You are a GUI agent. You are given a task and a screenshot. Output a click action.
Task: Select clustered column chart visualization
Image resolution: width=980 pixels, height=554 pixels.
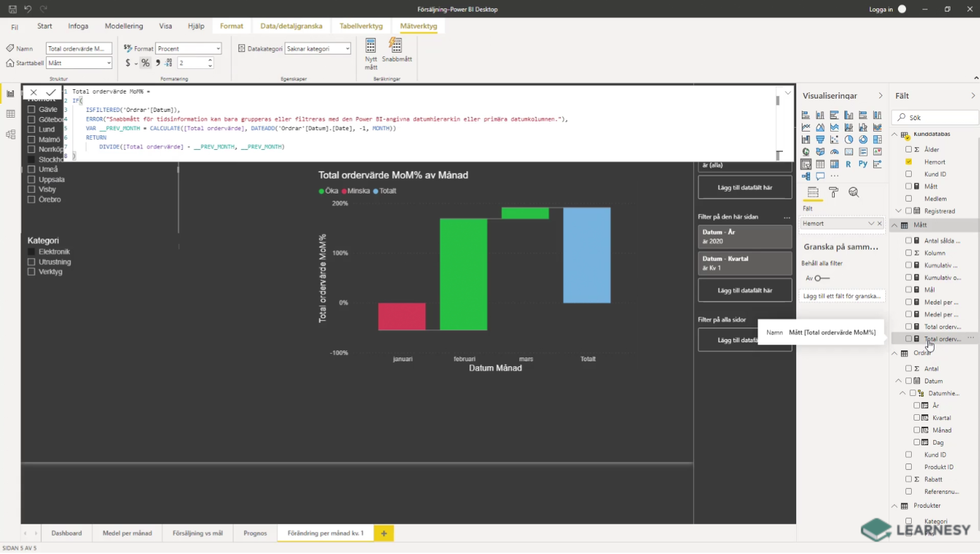pos(849,115)
